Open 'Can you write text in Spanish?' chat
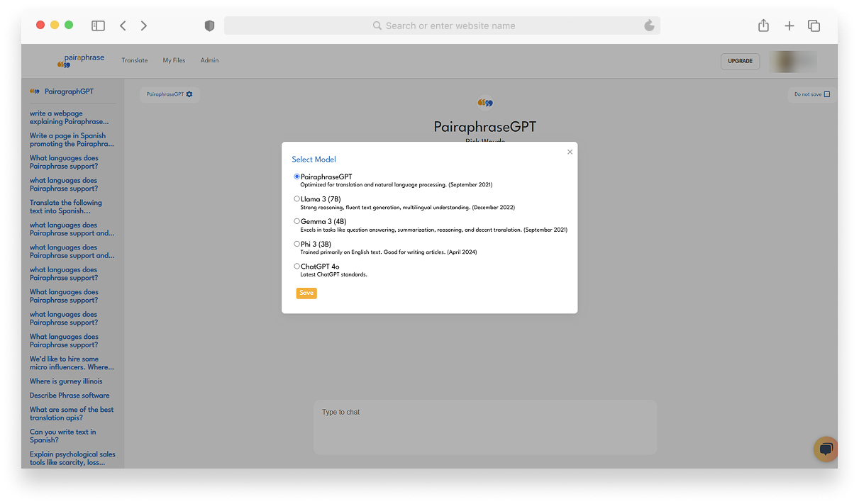 tap(63, 436)
